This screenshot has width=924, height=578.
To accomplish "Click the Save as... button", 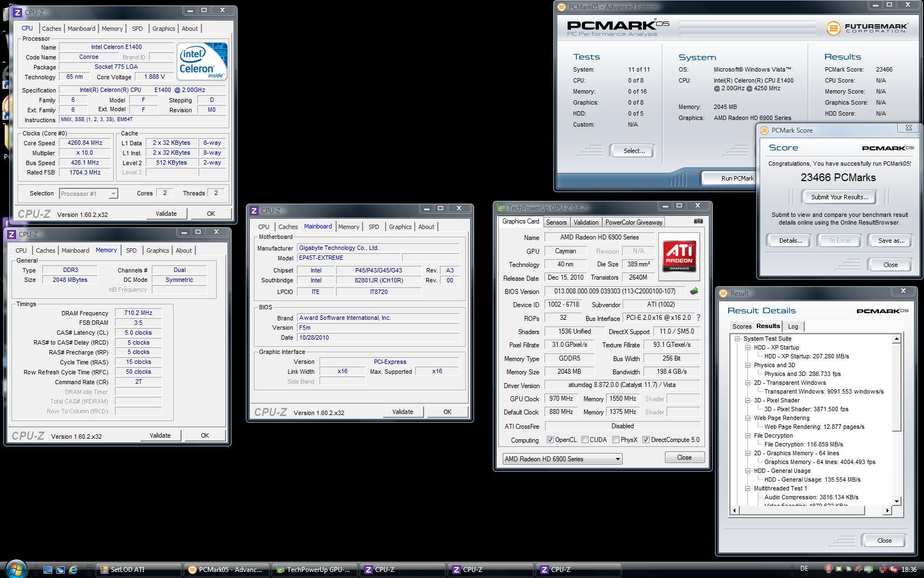I will coord(891,241).
